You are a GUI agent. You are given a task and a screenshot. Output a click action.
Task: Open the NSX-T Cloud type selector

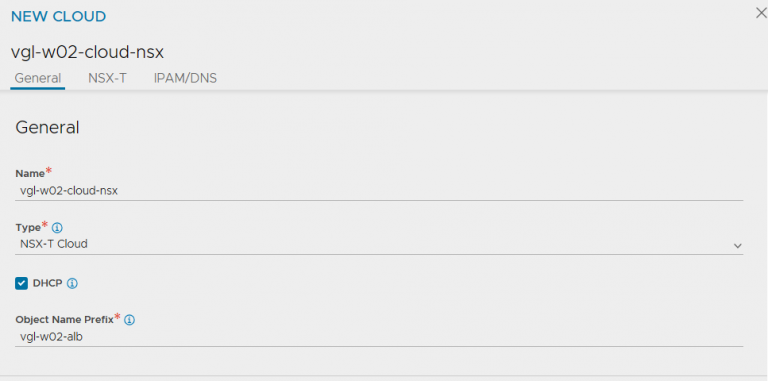pyautogui.click(x=379, y=244)
